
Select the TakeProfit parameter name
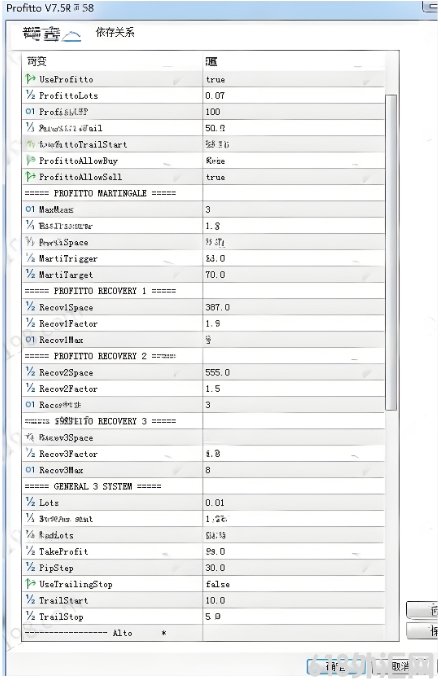(63, 552)
